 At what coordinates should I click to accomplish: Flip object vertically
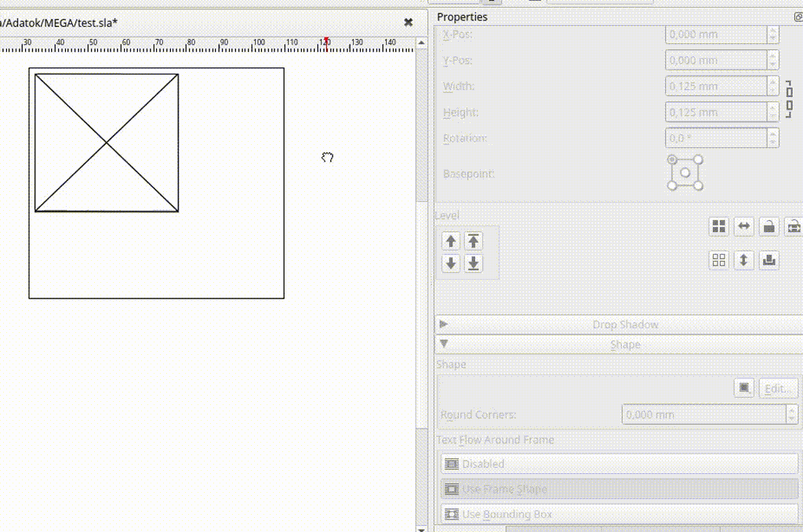click(743, 260)
